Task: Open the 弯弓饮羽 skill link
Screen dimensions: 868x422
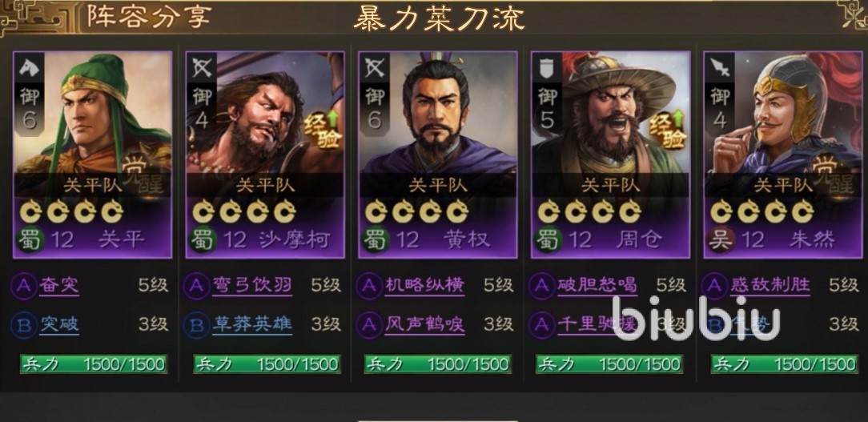Action: point(252,286)
